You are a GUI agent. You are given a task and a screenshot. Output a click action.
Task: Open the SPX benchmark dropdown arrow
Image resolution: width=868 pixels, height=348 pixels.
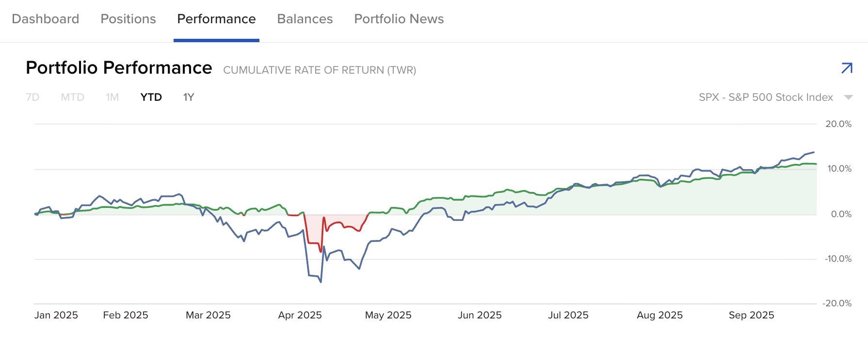tap(848, 97)
